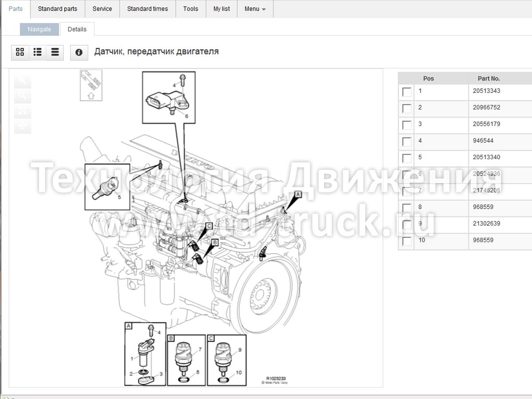The image size is (532, 399).
Task: Select the checkbox for position 10
Action: click(x=407, y=242)
